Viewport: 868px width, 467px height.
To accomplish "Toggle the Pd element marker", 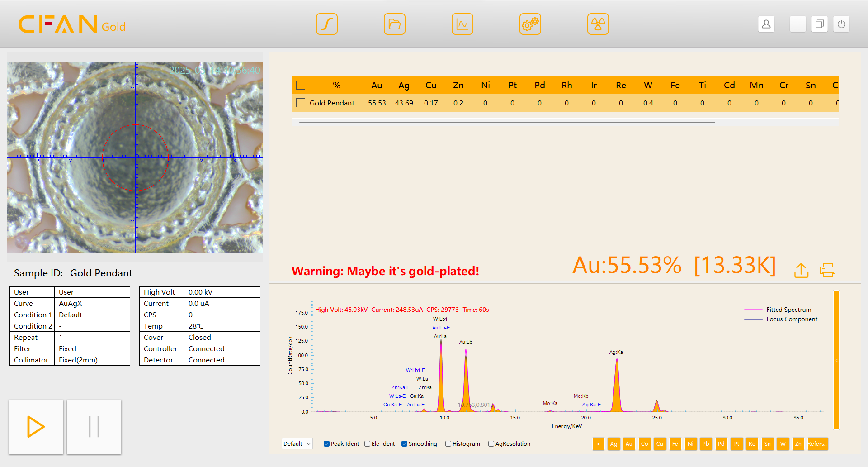I will tap(721, 444).
